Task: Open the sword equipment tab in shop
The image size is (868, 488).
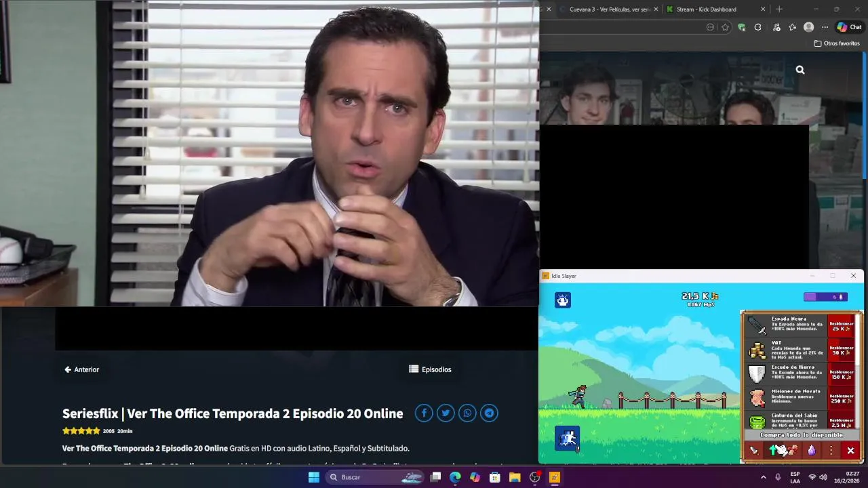Action: (x=753, y=451)
